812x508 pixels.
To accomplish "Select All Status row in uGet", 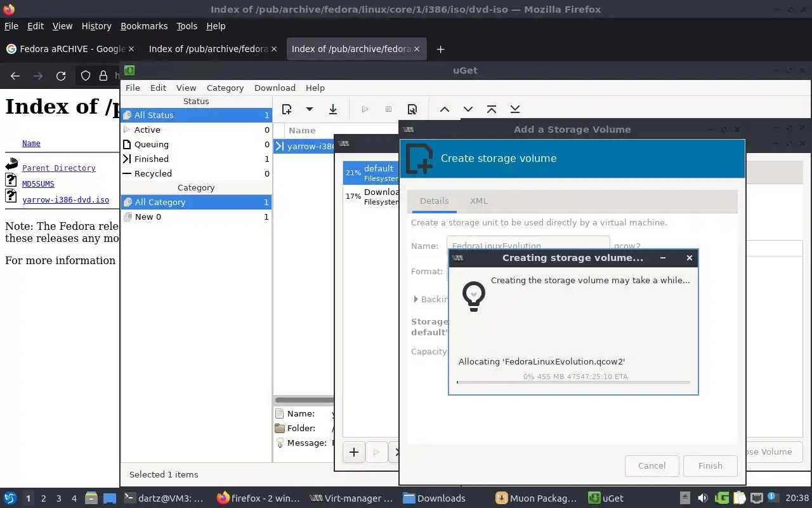I will tap(196, 115).
